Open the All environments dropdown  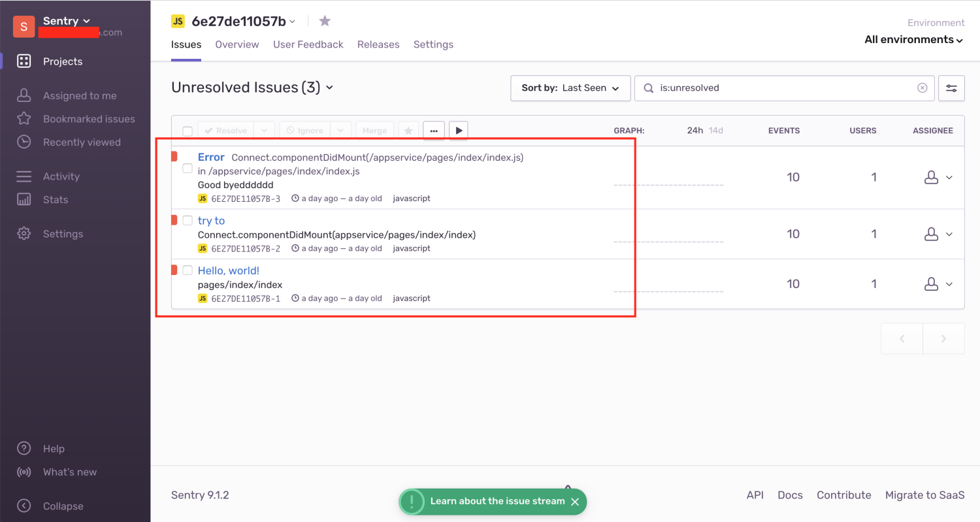click(x=914, y=40)
